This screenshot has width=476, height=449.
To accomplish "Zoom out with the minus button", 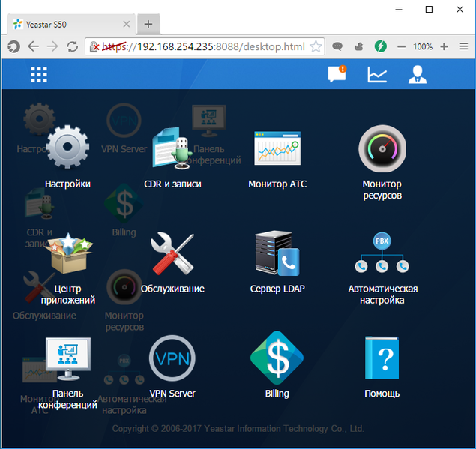I will click(x=401, y=46).
